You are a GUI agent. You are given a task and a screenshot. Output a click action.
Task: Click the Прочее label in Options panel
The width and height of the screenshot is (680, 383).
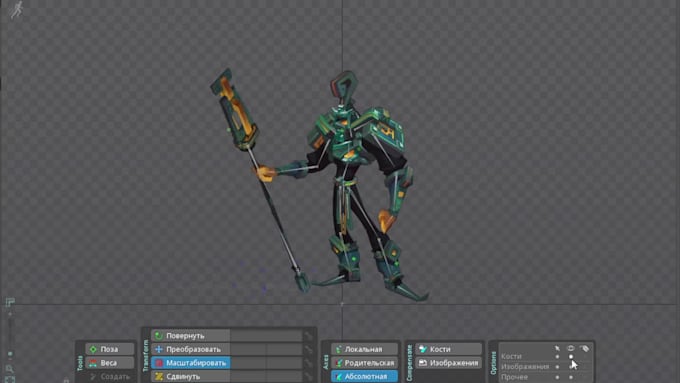[x=514, y=377]
